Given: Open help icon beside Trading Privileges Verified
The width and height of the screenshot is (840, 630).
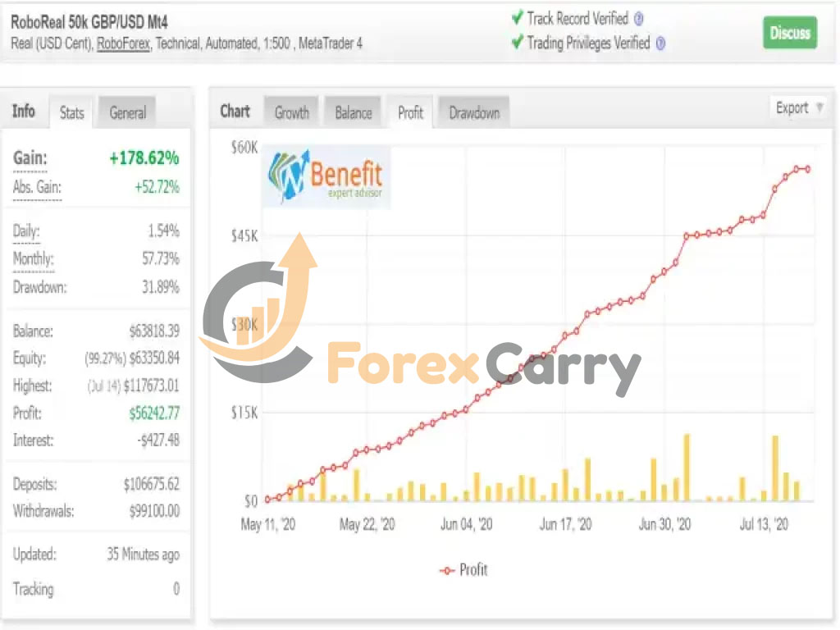Looking at the screenshot, I should pyautogui.click(x=660, y=43).
